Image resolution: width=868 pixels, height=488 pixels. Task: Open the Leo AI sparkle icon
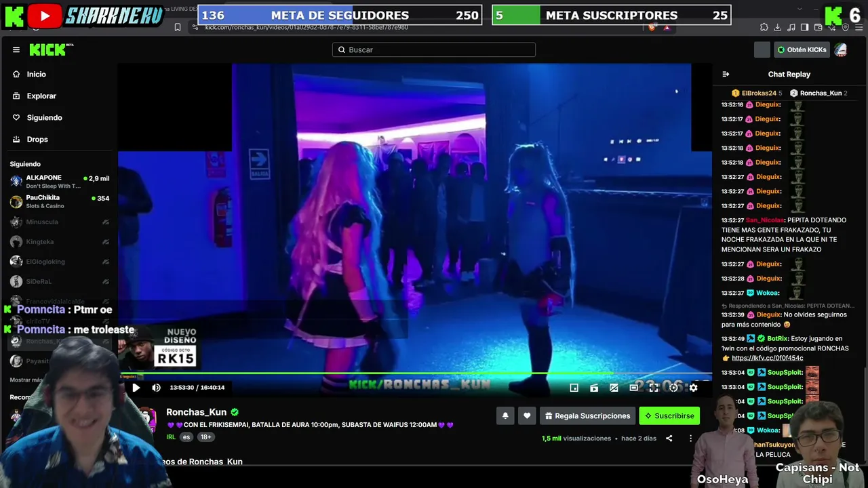(832, 27)
